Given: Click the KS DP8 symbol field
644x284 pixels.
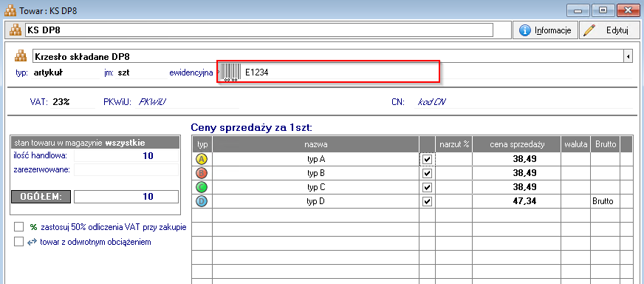Looking at the screenshot, I should [258, 30].
